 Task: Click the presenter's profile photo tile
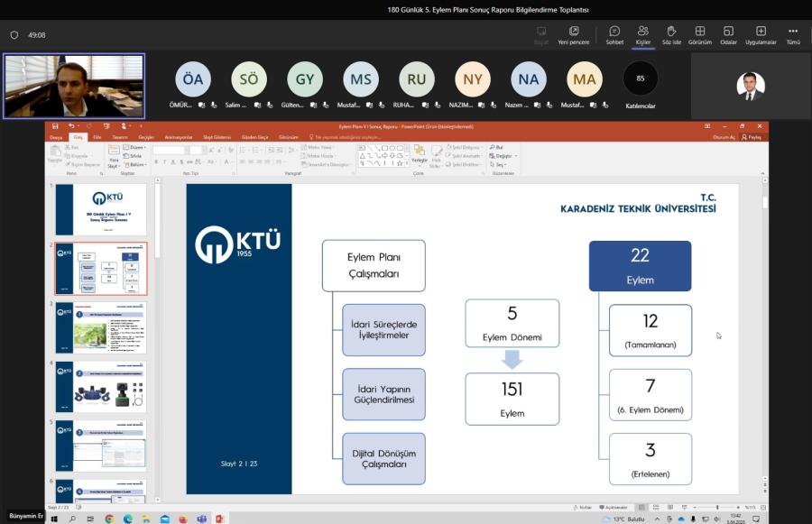pos(751,87)
